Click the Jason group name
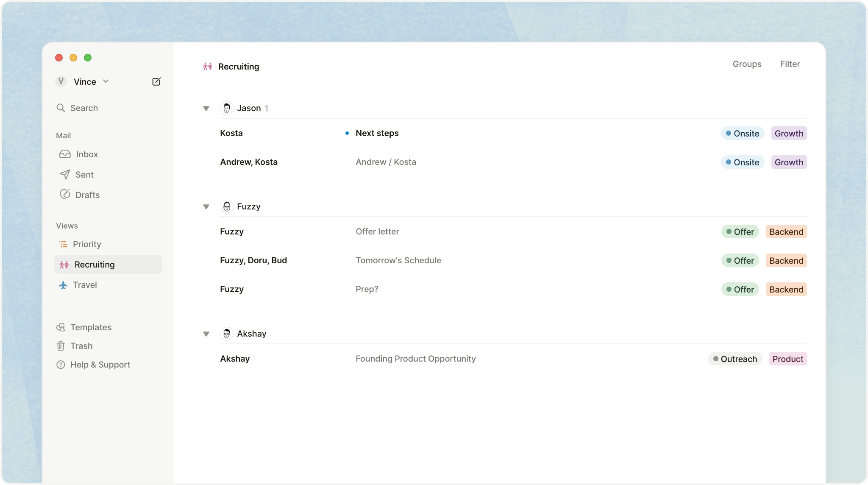Image resolution: width=868 pixels, height=485 pixels. pos(249,108)
